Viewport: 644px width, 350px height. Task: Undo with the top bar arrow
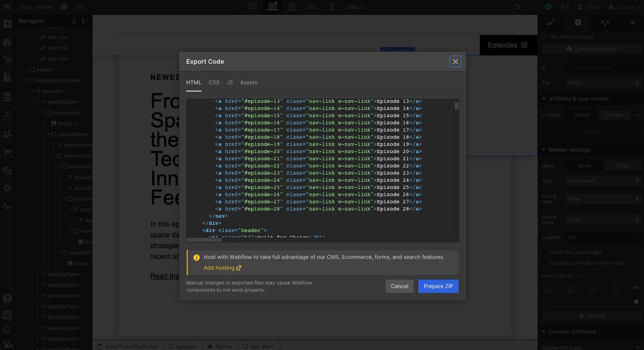517,7
